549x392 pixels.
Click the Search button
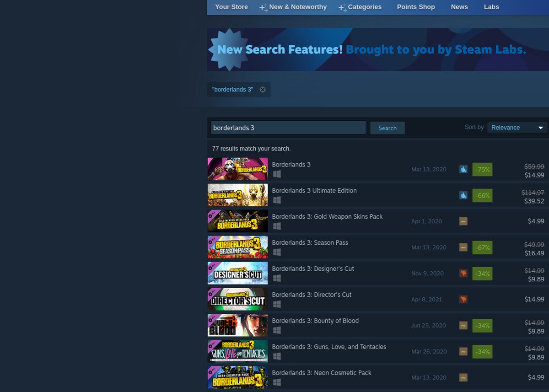388,128
